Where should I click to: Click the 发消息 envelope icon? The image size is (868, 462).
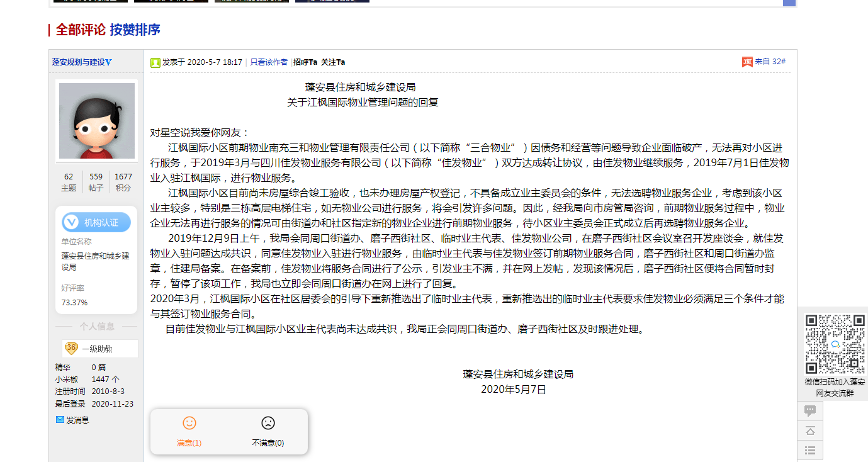pos(60,420)
